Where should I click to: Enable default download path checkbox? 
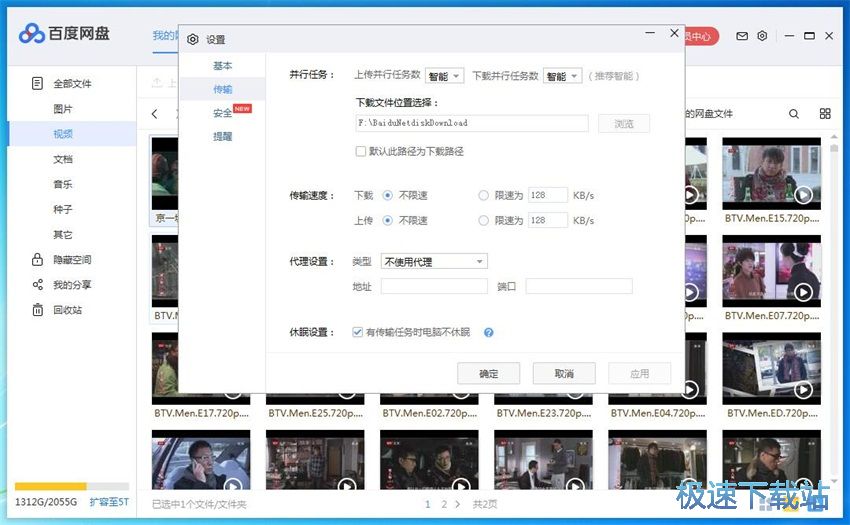360,151
